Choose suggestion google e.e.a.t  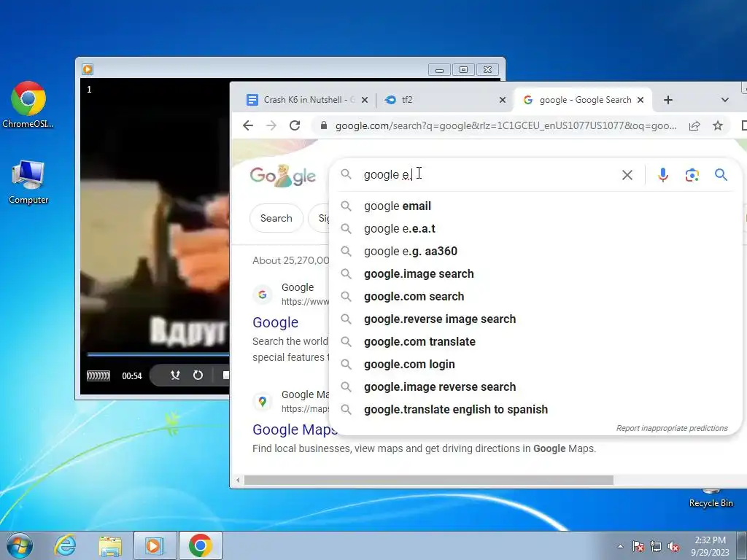pyautogui.click(x=535, y=228)
